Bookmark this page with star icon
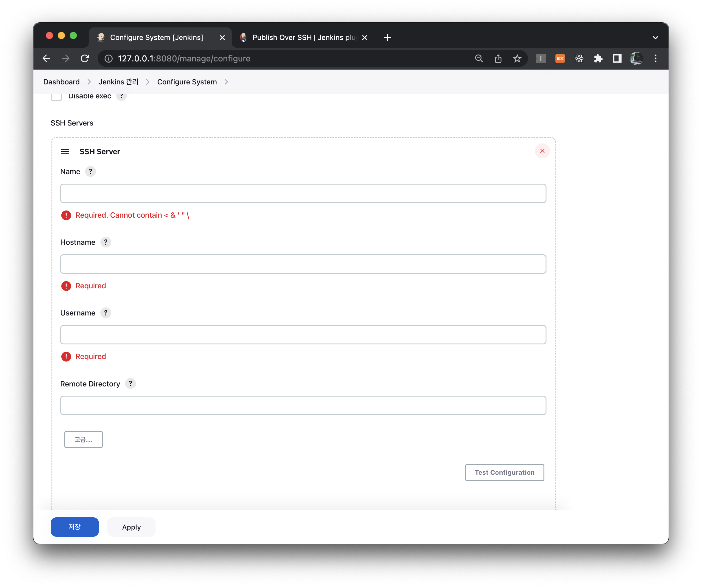 coord(517,58)
